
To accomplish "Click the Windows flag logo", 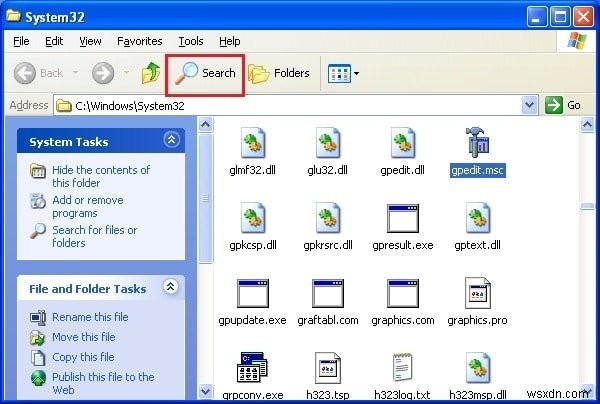I will click(x=577, y=41).
